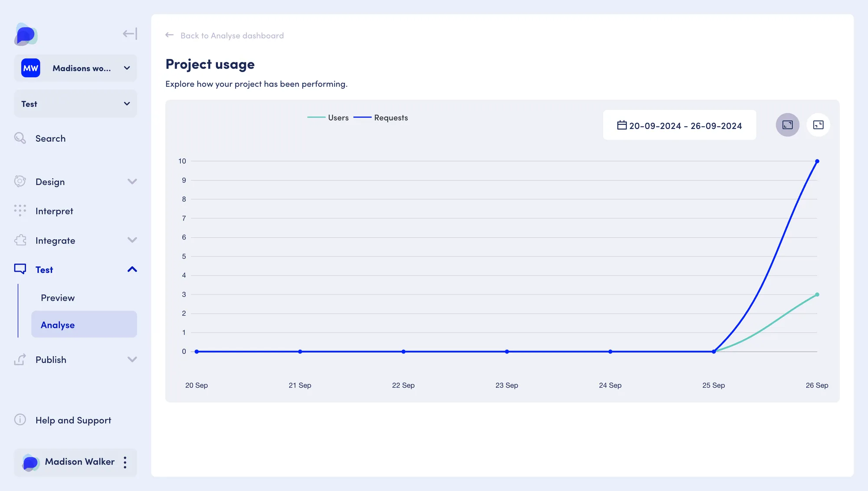Collapse the Test section chevron
Image resolution: width=868 pixels, height=491 pixels.
(x=132, y=269)
